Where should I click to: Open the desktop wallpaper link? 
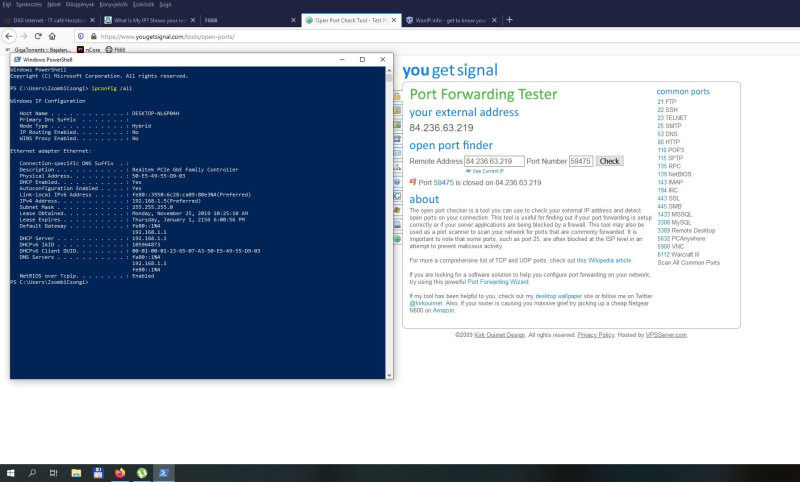tap(559, 296)
